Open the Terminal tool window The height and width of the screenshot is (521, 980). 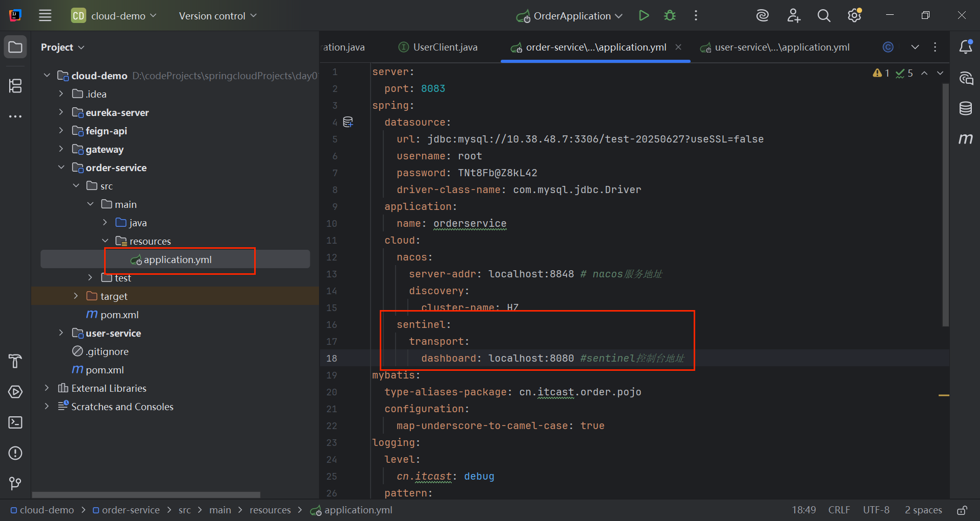[x=15, y=422]
